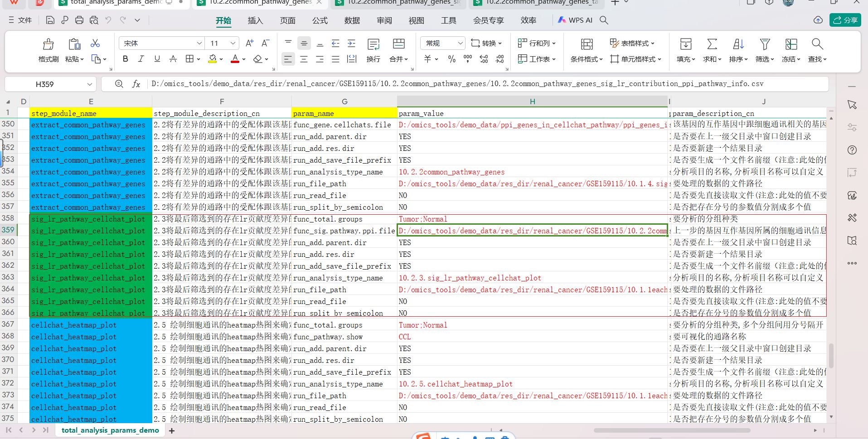Switch to the 审阅 Review tab
The height and width of the screenshot is (439, 868).
click(384, 20)
